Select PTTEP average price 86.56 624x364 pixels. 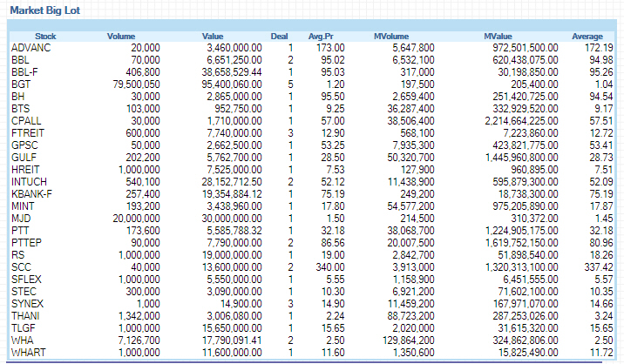tap(333, 243)
